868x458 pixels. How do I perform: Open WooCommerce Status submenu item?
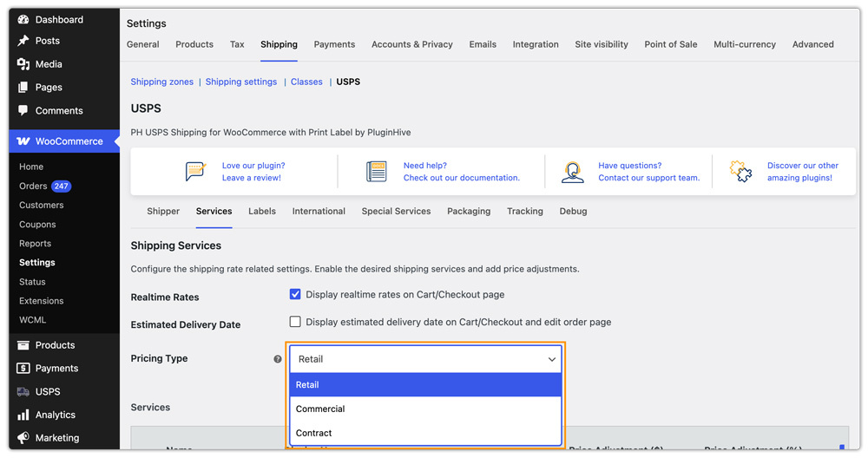tap(32, 282)
